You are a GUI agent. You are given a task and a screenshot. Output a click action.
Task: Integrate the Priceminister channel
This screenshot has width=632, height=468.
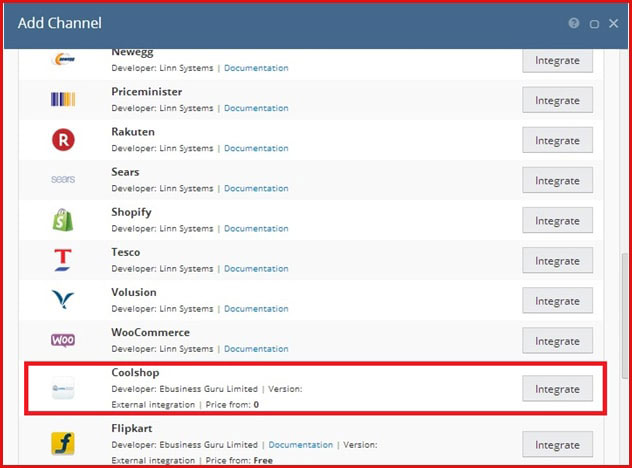pos(557,100)
